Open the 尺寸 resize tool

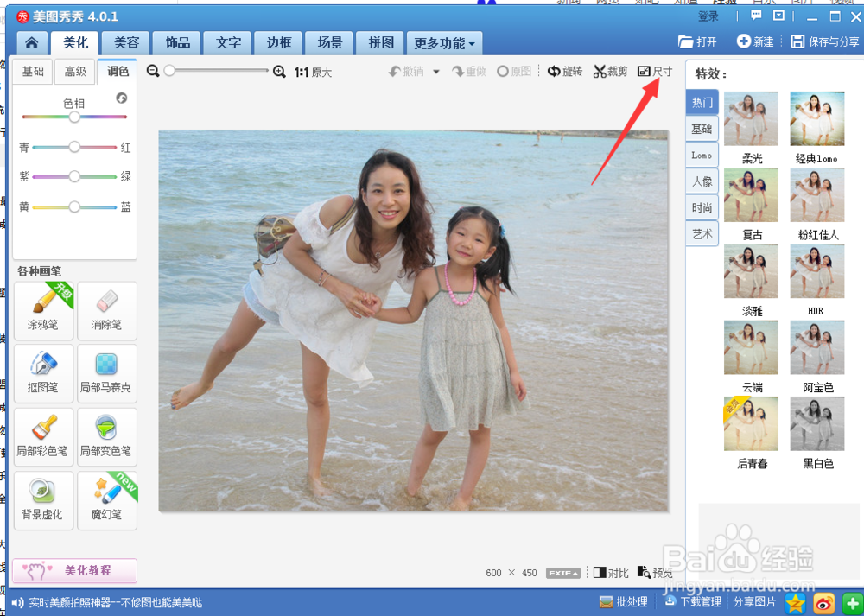[655, 72]
